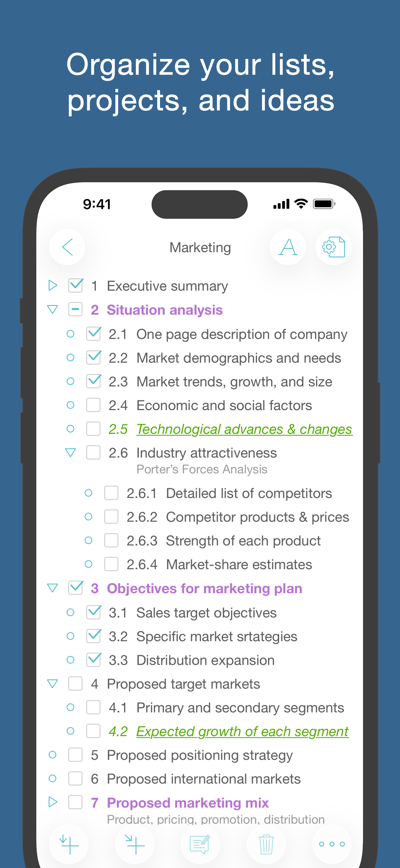The image size is (400, 868).
Task: Uncheck the Executive summary checkbox
Action: click(x=75, y=285)
